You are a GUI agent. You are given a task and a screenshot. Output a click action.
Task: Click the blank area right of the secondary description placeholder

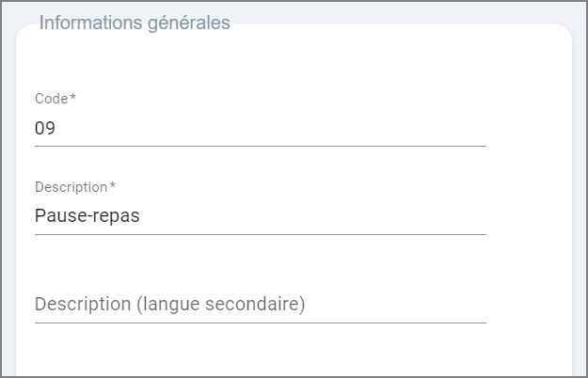tap(405, 305)
